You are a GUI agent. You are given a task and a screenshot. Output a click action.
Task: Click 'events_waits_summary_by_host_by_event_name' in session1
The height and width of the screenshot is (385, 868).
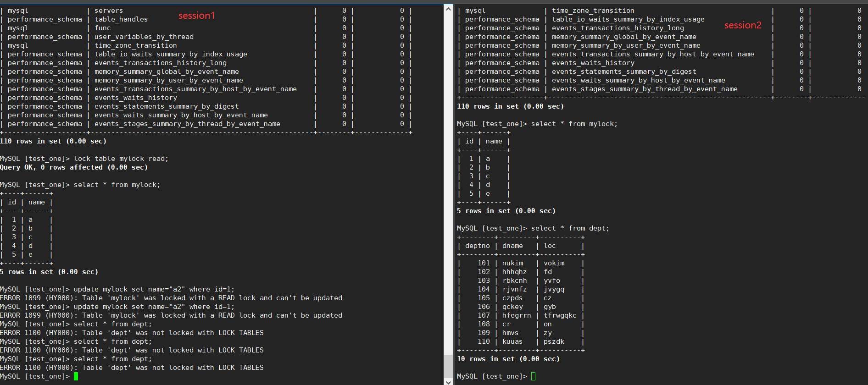coord(181,115)
